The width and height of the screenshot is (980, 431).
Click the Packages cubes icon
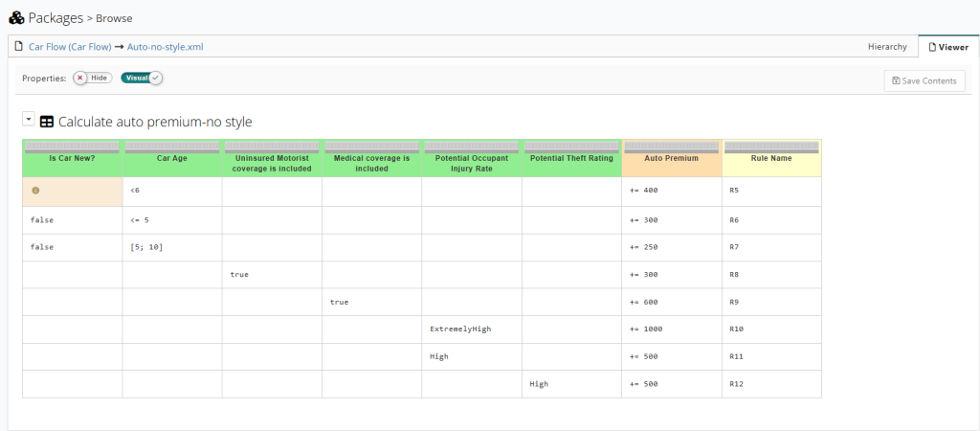(x=16, y=17)
